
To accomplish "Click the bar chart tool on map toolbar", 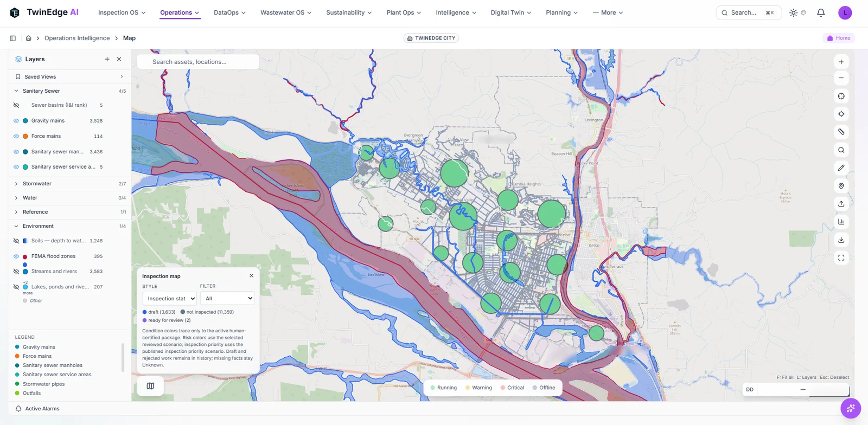I will (x=841, y=222).
